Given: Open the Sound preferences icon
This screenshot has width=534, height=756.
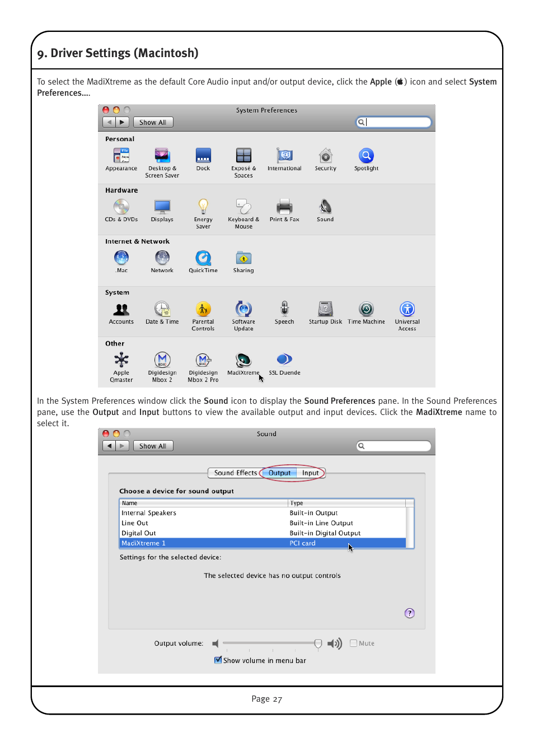Looking at the screenshot, I should (325, 207).
